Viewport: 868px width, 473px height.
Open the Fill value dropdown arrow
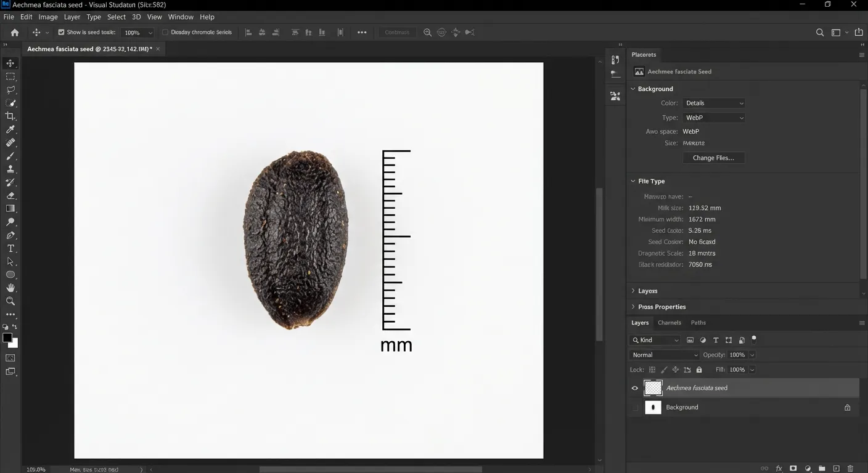752,370
